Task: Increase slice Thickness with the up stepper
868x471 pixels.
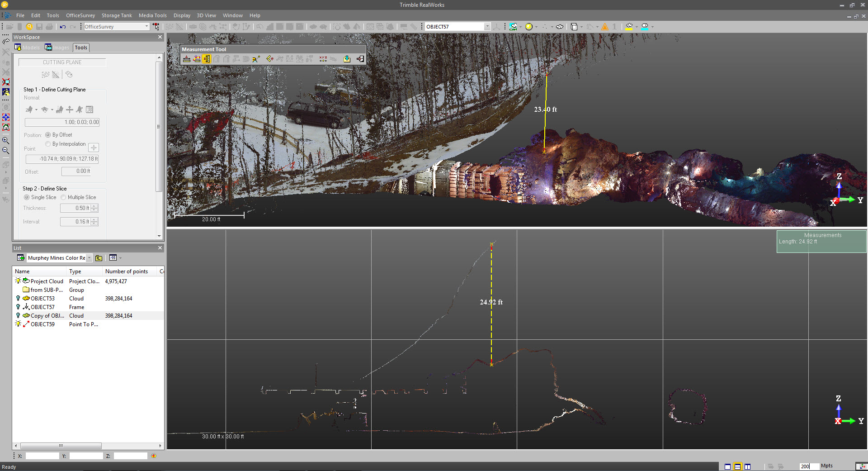Action: tap(94, 206)
